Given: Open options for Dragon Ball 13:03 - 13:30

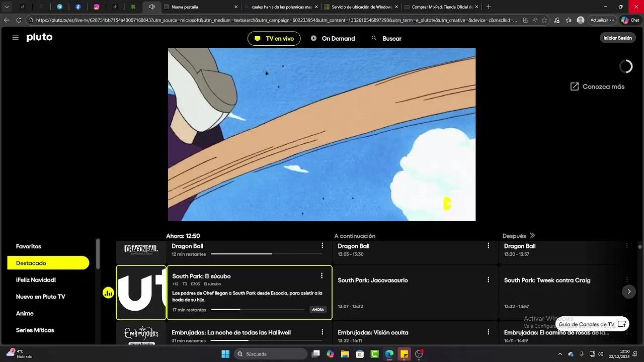Looking at the screenshot, I should click(x=488, y=246).
